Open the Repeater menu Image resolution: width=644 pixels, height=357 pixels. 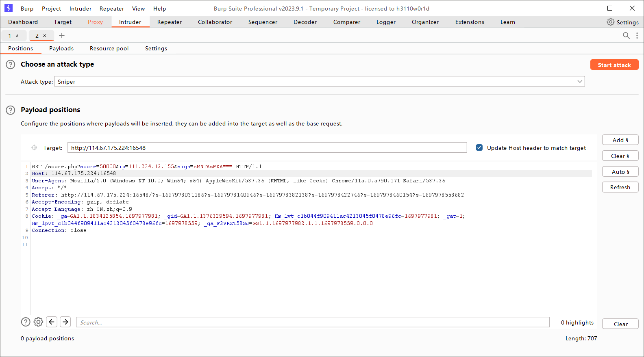point(112,9)
